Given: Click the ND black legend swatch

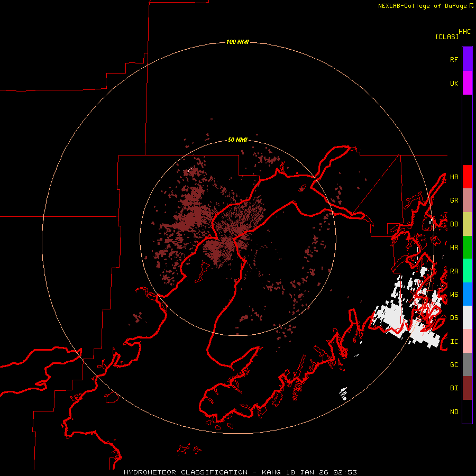Looking at the screenshot, I should 467,411.
